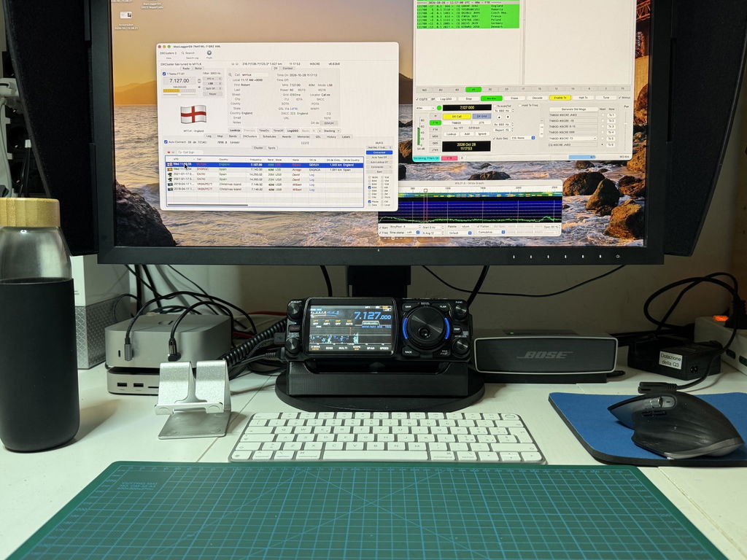
Task: Click the England flag image in MacLoggerDX
Action: tap(193, 114)
